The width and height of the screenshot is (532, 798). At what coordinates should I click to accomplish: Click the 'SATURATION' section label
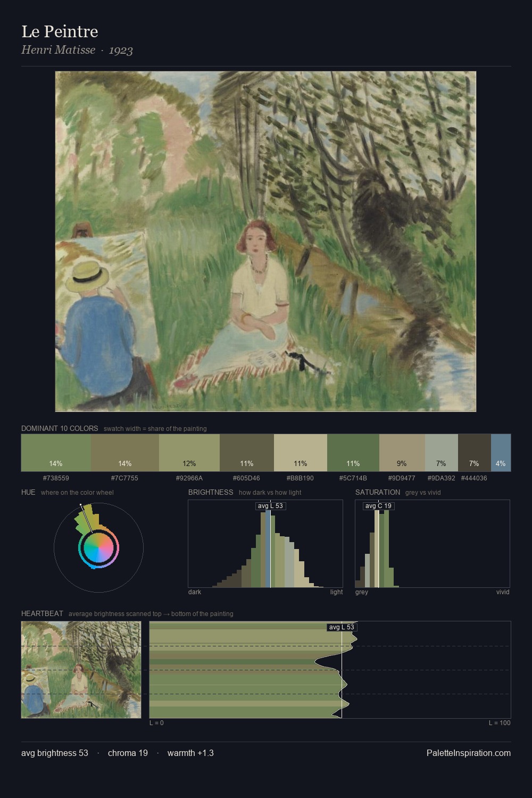tap(378, 492)
